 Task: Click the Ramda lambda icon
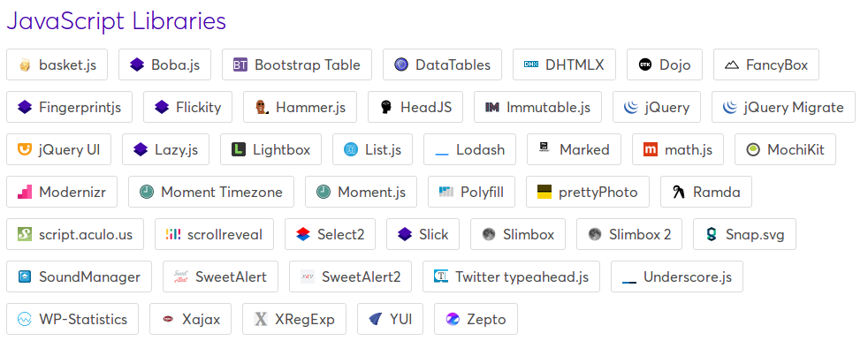[x=679, y=192]
